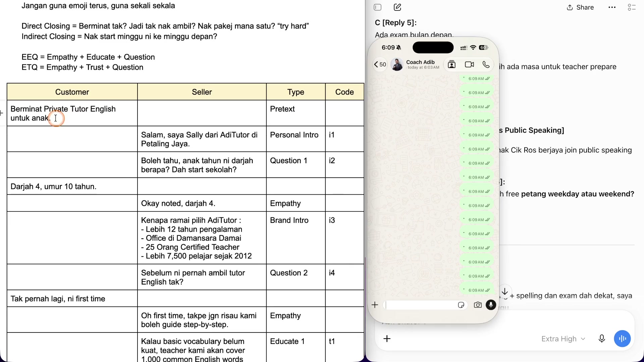Open Coach Adib profile picture
Viewport: 644px width, 362px height.
(397, 64)
